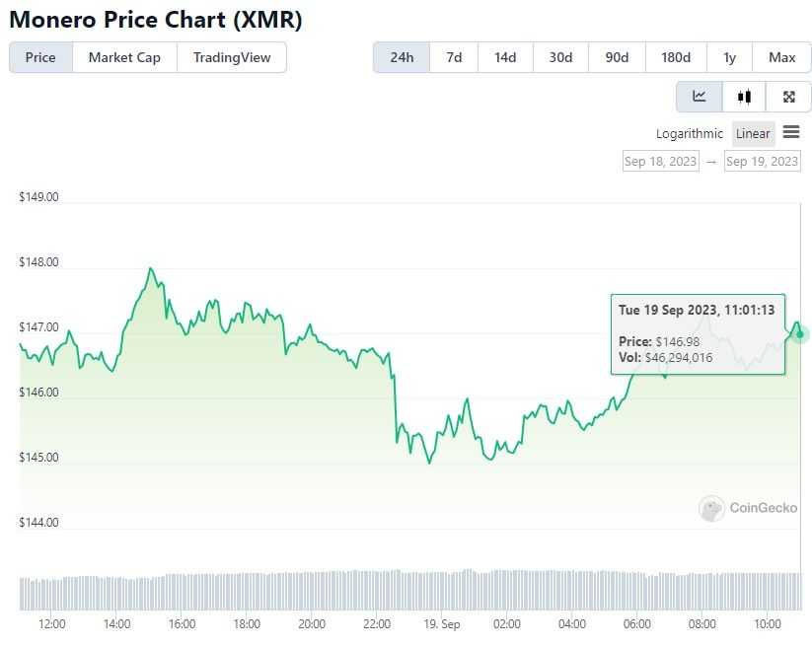Select the 1y timeframe option
812x646 pixels.
click(729, 57)
